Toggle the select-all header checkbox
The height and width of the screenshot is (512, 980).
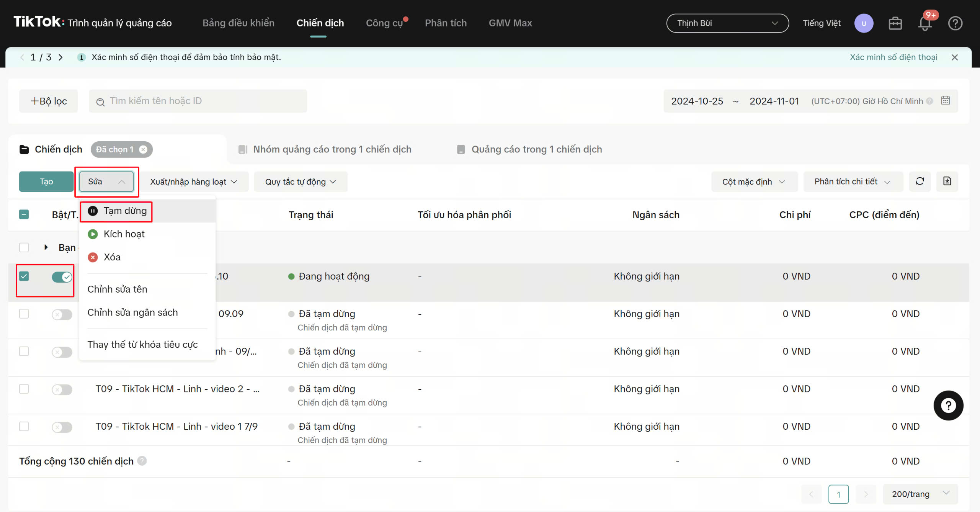pos(24,214)
